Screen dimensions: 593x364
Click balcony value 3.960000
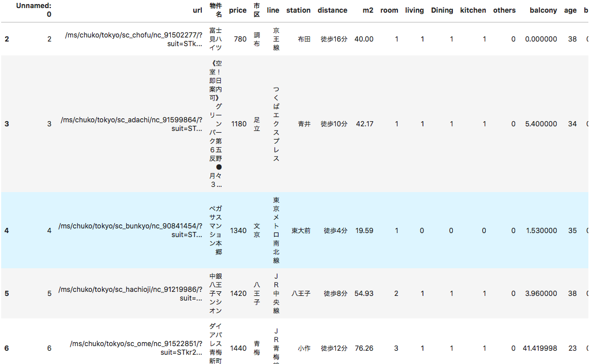pyautogui.click(x=541, y=293)
